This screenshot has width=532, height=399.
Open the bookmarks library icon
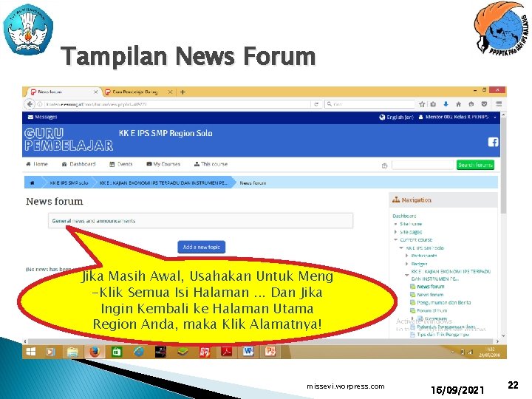433,104
